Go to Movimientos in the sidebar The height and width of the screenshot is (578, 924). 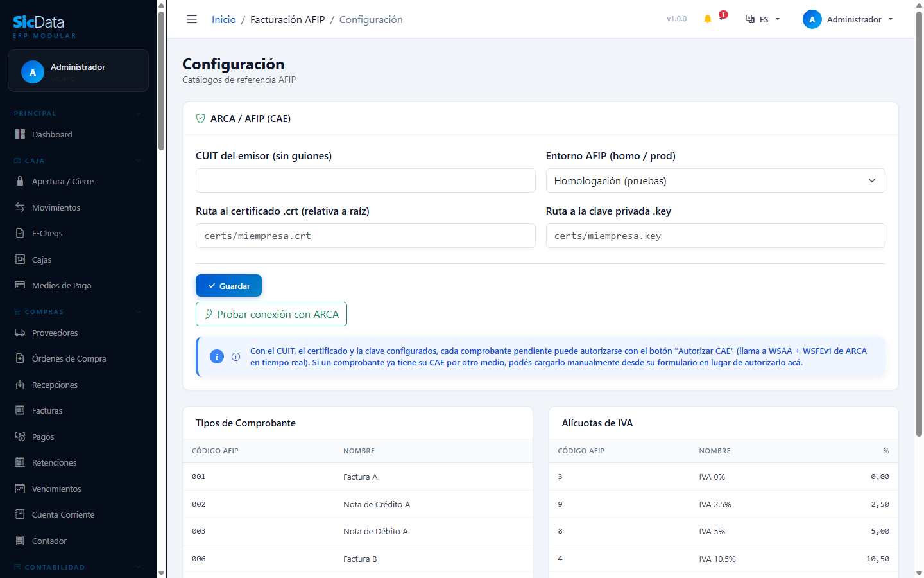point(78,207)
